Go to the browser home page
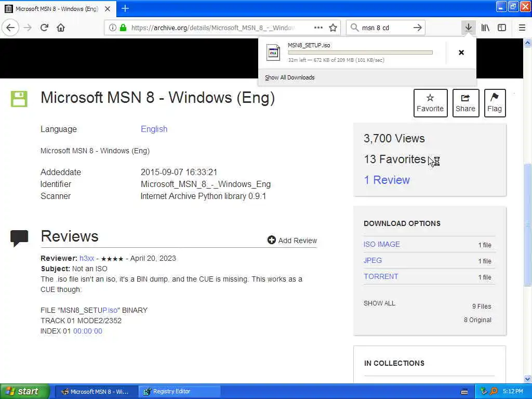The height and width of the screenshot is (399, 532). tap(61, 28)
